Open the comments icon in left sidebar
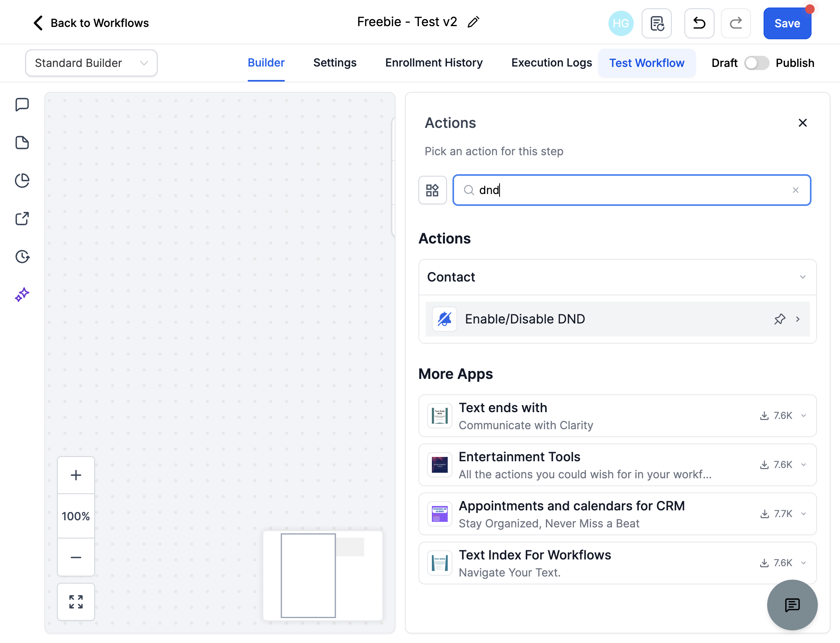Image resolution: width=840 pixels, height=643 pixels. tap(22, 105)
